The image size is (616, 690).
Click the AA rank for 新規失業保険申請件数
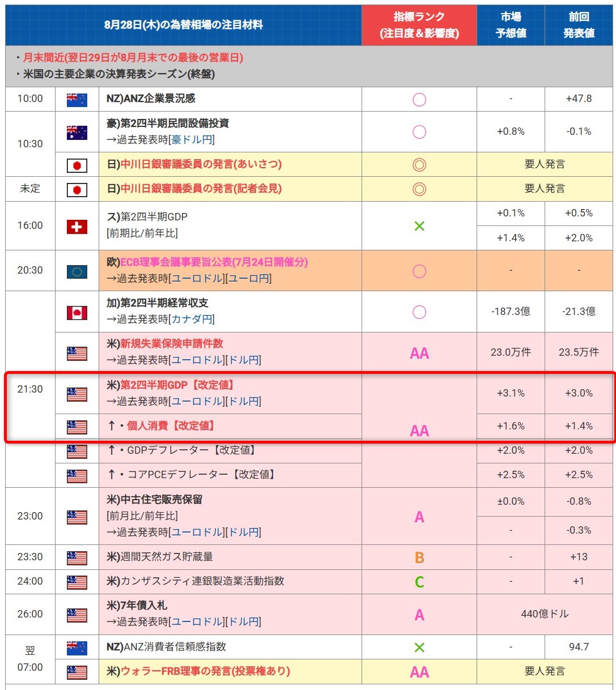click(x=419, y=353)
